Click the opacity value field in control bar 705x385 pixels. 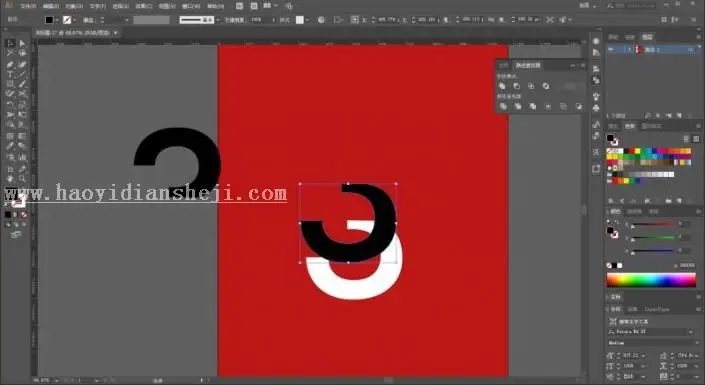click(260, 20)
